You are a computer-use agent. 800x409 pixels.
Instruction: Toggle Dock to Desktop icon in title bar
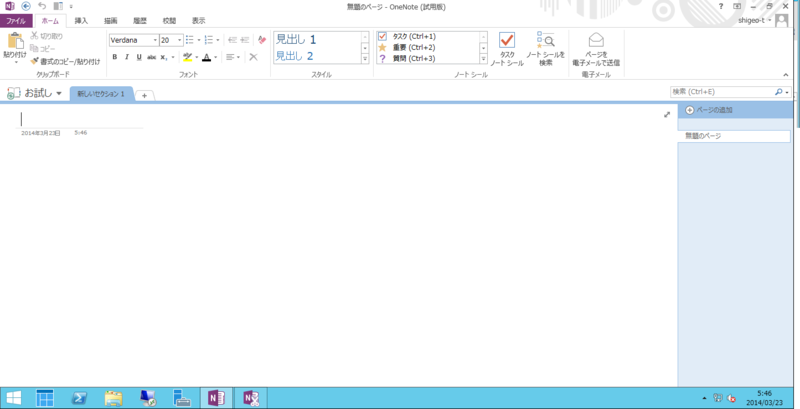click(x=58, y=6)
